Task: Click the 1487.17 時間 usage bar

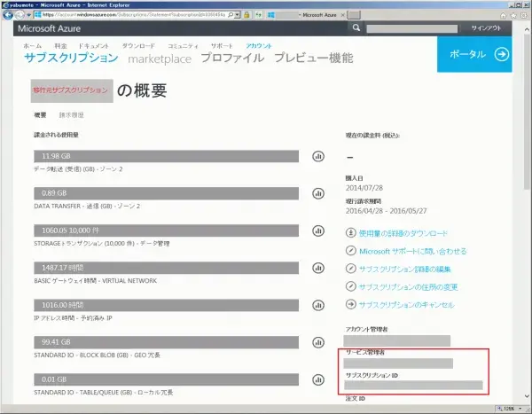Action: (167, 268)
